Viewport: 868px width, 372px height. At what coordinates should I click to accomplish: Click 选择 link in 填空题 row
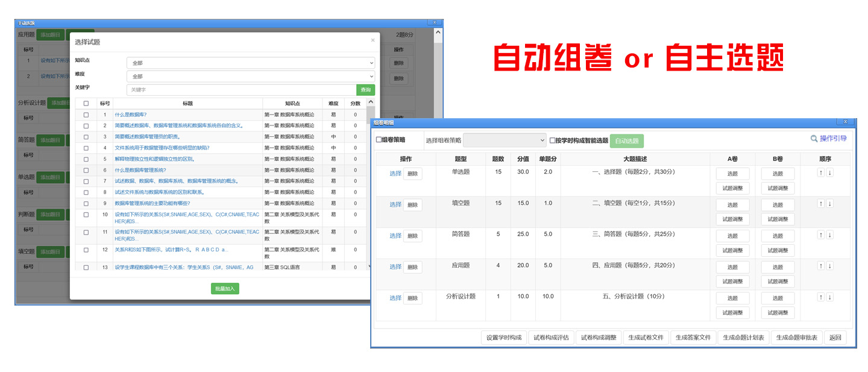coord(395,204)
